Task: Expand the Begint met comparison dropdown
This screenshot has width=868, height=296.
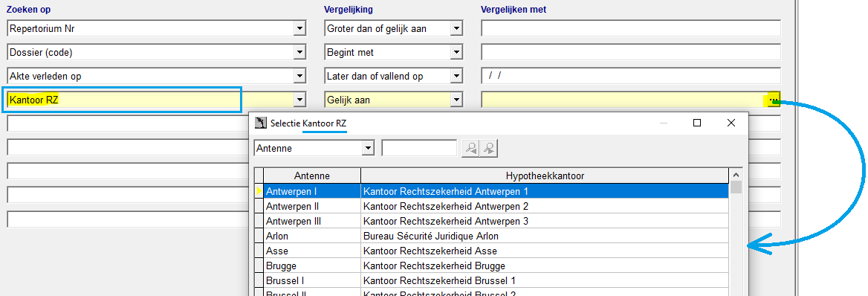Action: (x=456, y=52)
